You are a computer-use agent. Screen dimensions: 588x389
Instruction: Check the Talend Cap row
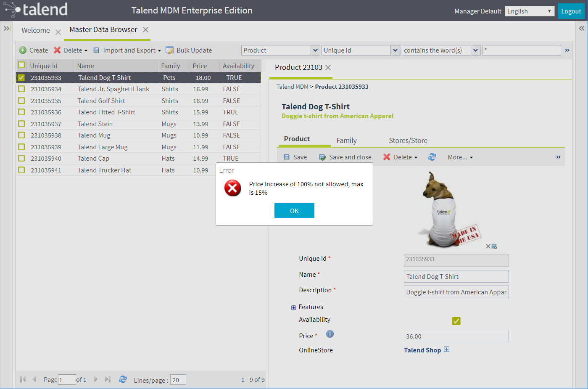coord(21,158)
